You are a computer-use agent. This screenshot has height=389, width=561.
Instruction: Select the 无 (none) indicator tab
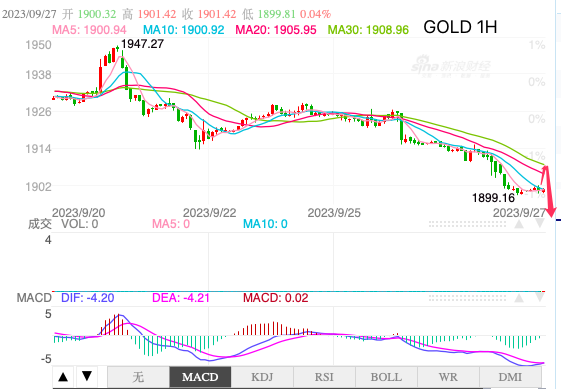tap(138, 377)
